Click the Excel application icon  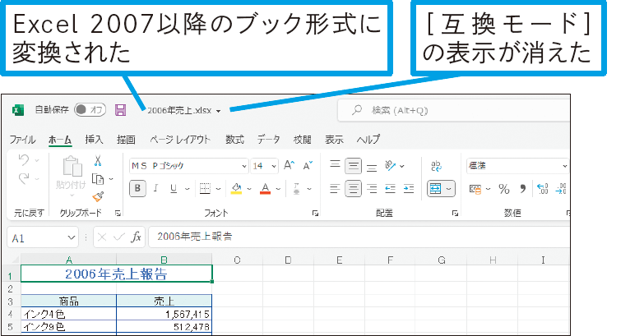pyautogui.click(x=17, y=110)
